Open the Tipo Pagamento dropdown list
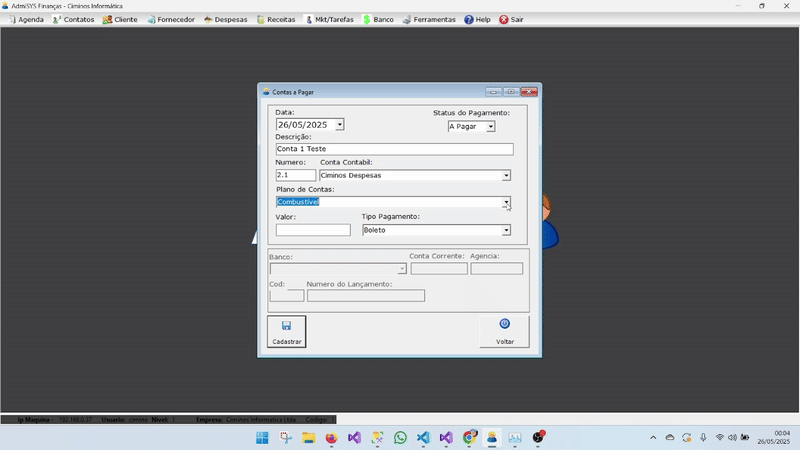The image size is (800, 450). point(506,230)
